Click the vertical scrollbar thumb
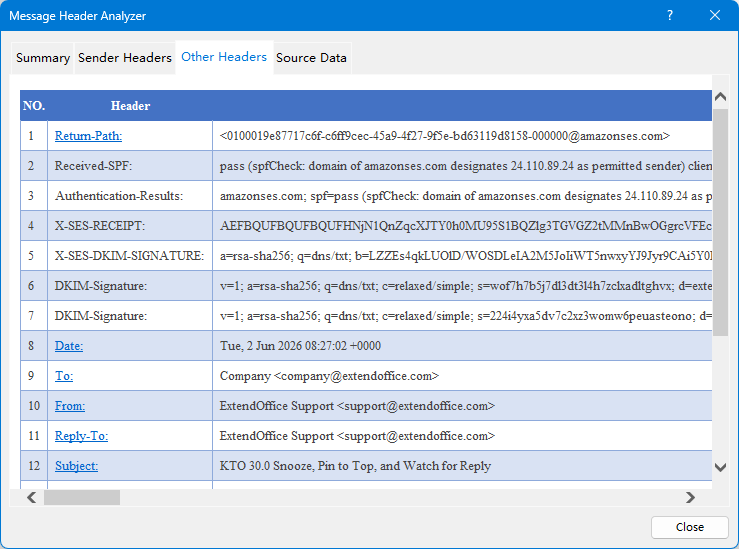Viewport: 739px width, 549px height. [x=720, y=222]
